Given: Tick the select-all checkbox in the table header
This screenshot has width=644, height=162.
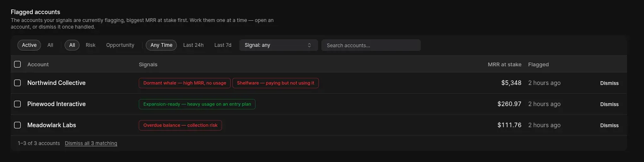Looking at the screenshot, I should pyautogui.click(x=17, y=64).
